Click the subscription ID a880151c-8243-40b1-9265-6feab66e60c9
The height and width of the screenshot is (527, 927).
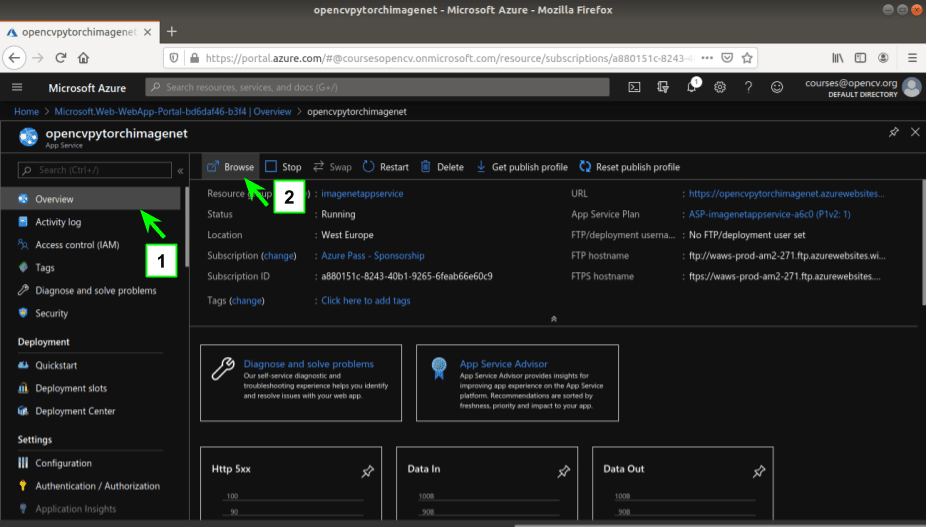click(407, 276)
